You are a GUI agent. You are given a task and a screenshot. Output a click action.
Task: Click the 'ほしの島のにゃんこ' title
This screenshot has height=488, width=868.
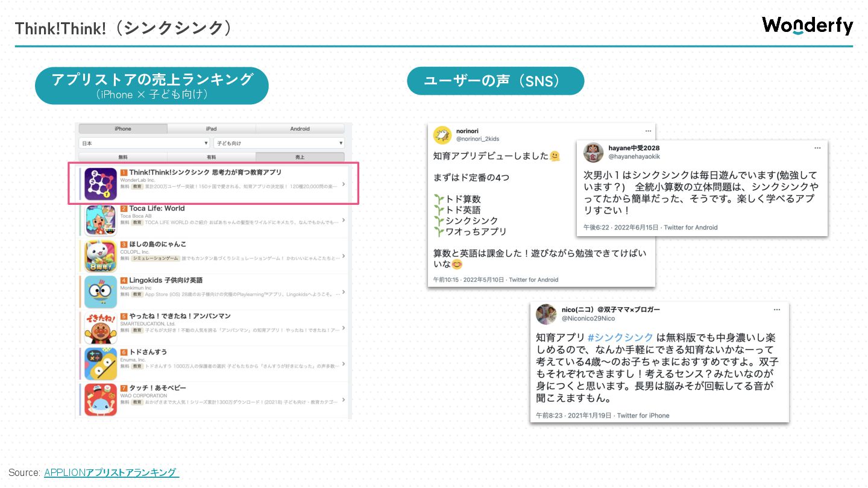158,244
